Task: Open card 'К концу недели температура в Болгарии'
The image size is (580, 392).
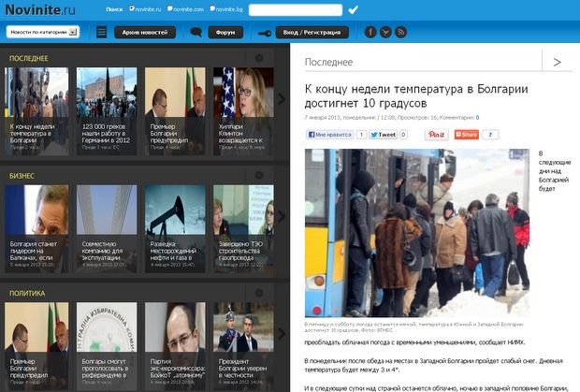Action: (x=36, y=111)
